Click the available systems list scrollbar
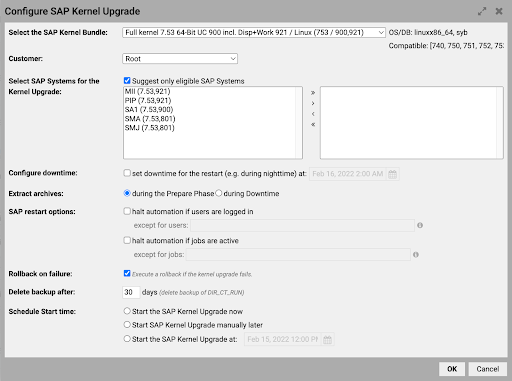Viewport: 512px width, 381px height. click(299, 123)
